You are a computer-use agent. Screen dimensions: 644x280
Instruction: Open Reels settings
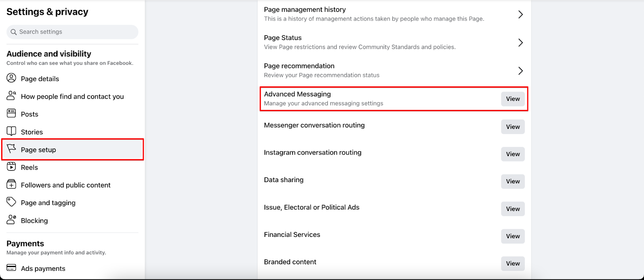(72, 167)
